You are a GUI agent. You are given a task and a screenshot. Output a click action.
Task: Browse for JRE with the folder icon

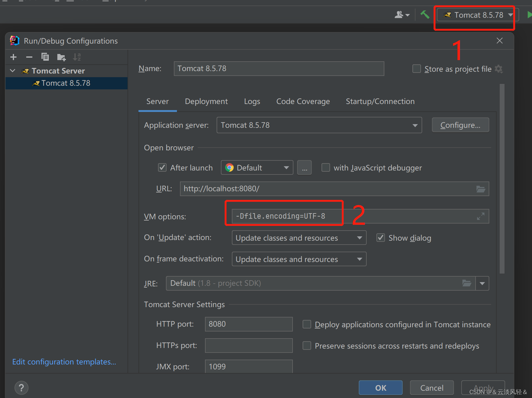coord(467,283)
